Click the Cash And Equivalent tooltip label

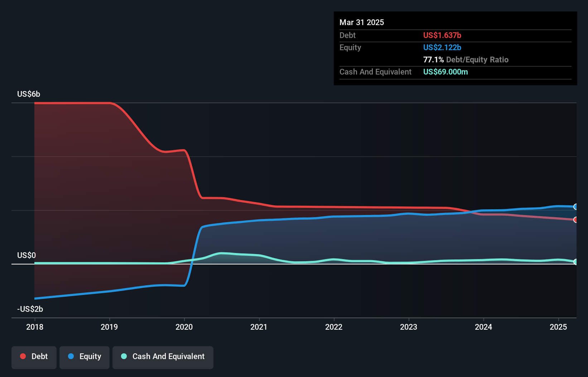pyautogui.click(x=375, y=72)
